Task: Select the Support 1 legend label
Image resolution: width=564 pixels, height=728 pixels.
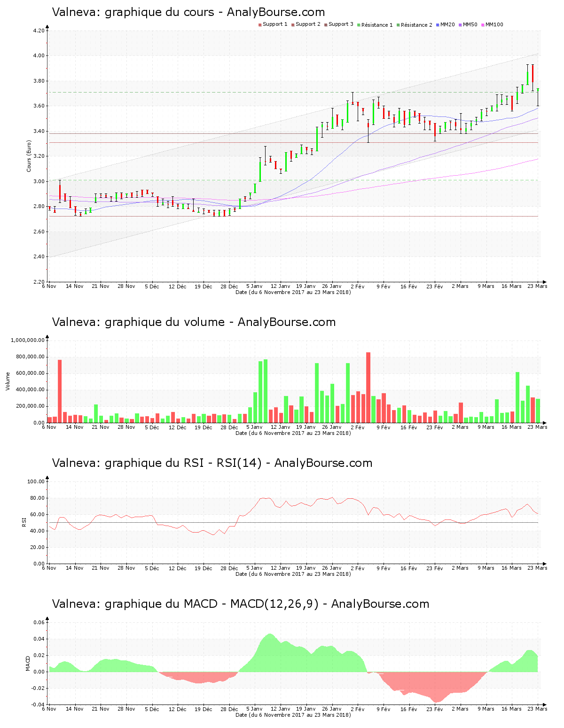Action: 275,24
